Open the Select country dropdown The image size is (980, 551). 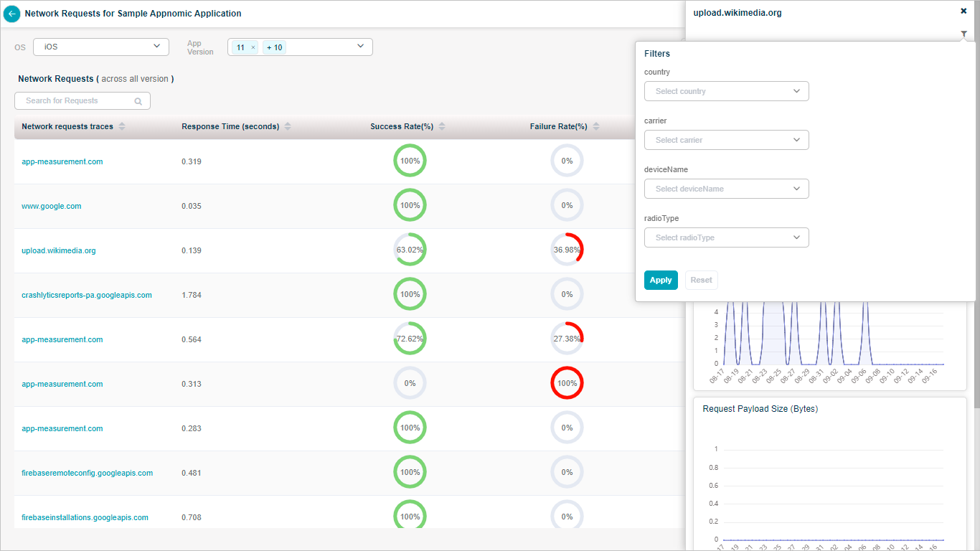(x=727, y=91)
